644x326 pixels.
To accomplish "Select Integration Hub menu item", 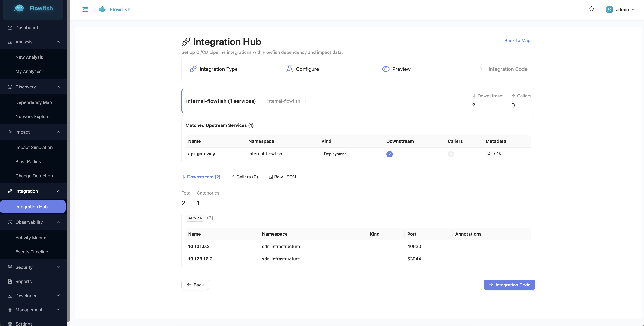I will tap(33, 207).
